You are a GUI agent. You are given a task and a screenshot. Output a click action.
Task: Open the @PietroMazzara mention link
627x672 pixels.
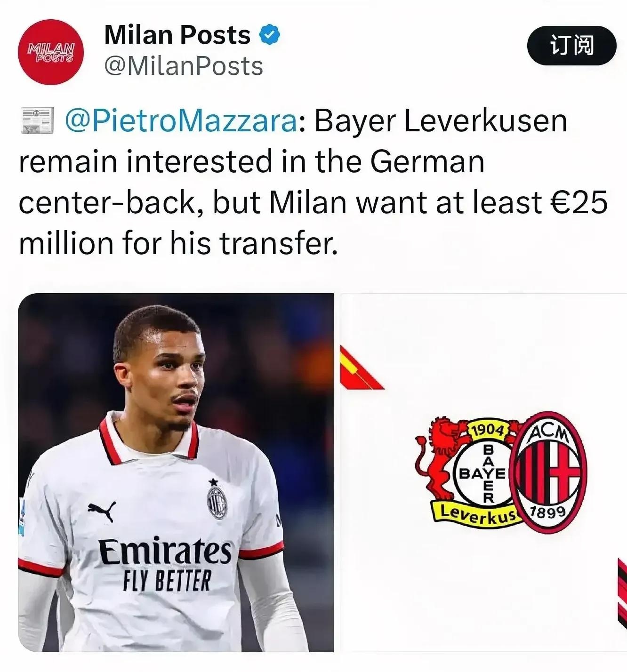(x=181, y=121)
